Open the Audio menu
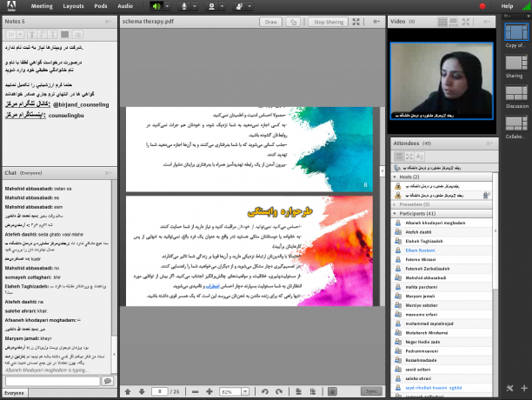Image resolution: width=532 pixels, height=400 pixels. click(125, 6)
